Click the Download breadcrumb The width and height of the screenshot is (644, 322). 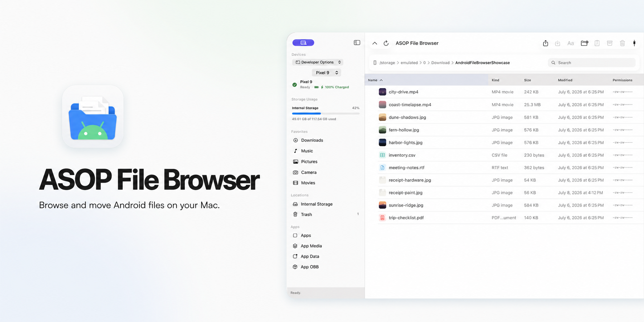(x=440, y=63)
